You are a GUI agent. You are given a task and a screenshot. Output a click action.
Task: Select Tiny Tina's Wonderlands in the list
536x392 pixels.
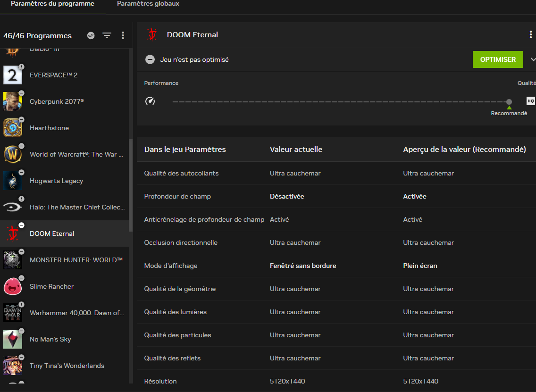(67, 366)
